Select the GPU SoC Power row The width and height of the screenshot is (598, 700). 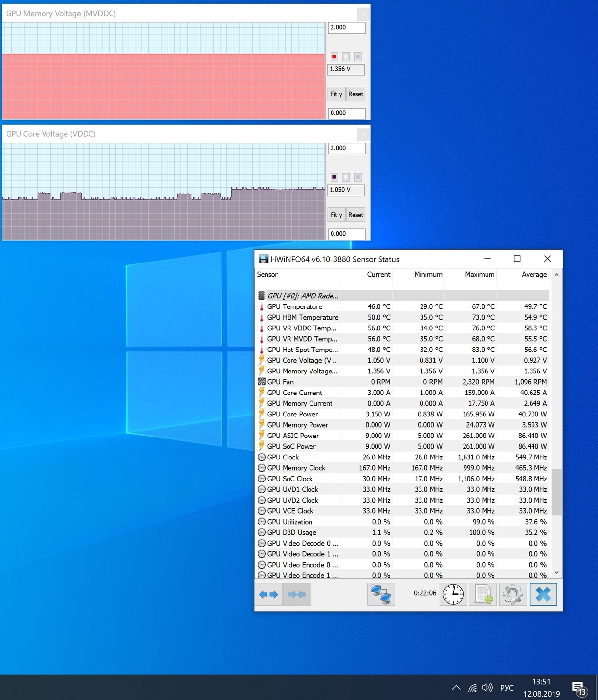click(402, 447)
